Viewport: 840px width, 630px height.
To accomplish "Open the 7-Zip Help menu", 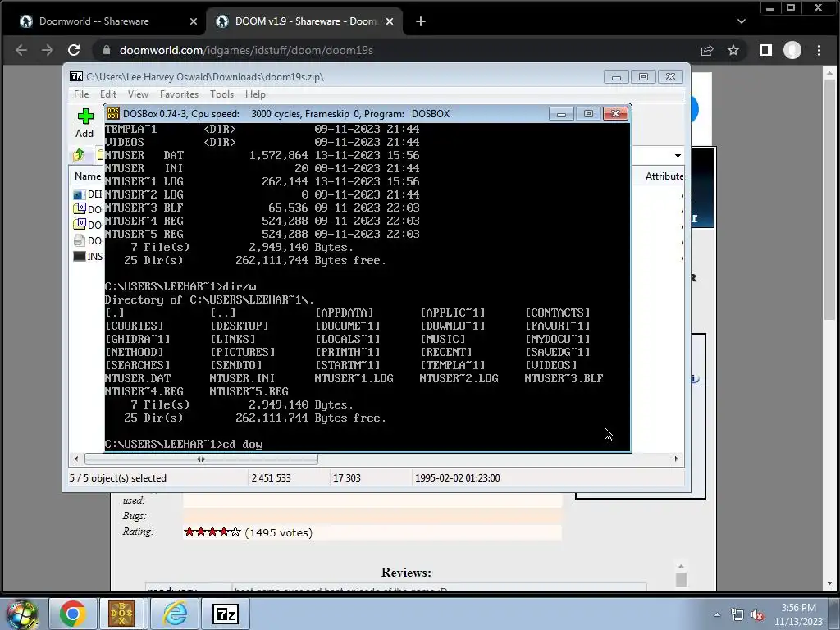I will click(256, 94).
